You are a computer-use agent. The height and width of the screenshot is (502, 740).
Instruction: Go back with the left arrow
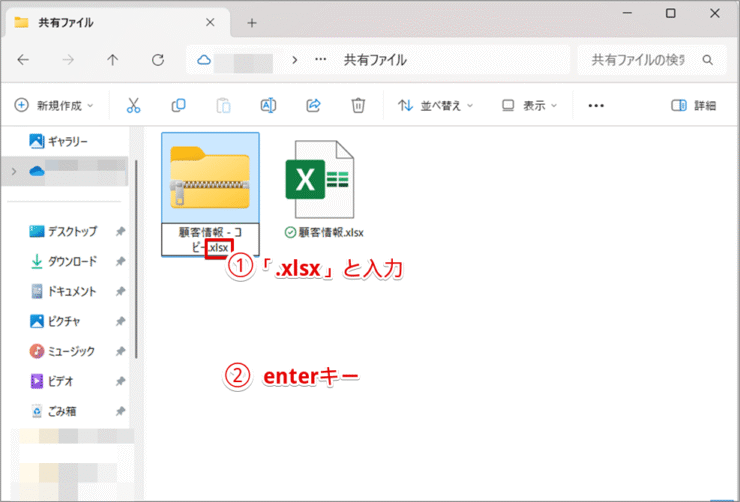pyautogui.click(x=23, y=59)
